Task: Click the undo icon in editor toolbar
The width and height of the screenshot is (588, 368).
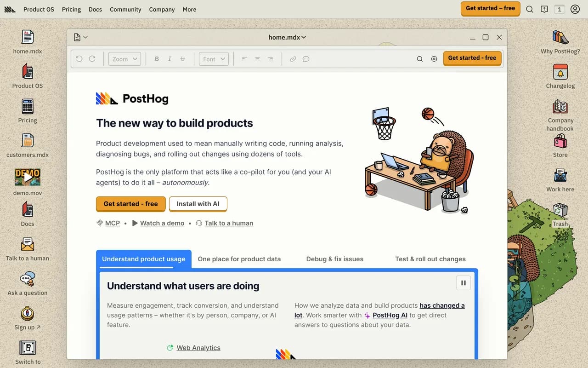Action: click(79, 59)
